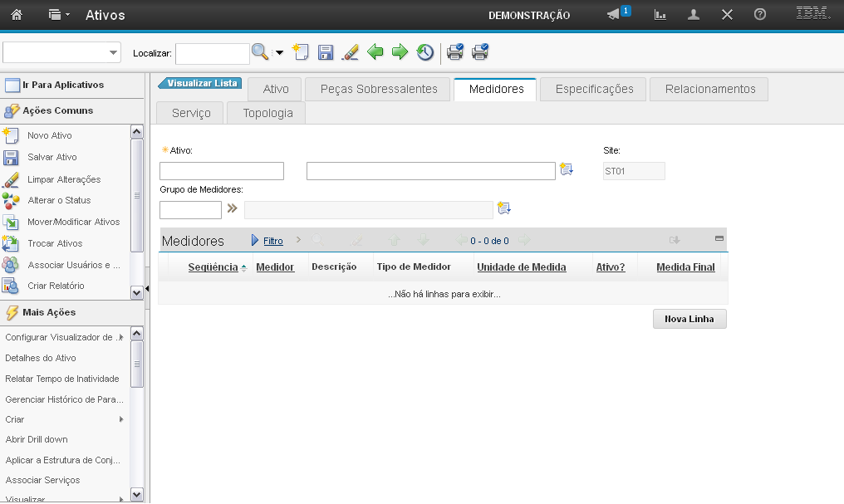Open long description icon beside Ativo description
The height and width of the screenshot is (504, 844).
tap(567, 170)
